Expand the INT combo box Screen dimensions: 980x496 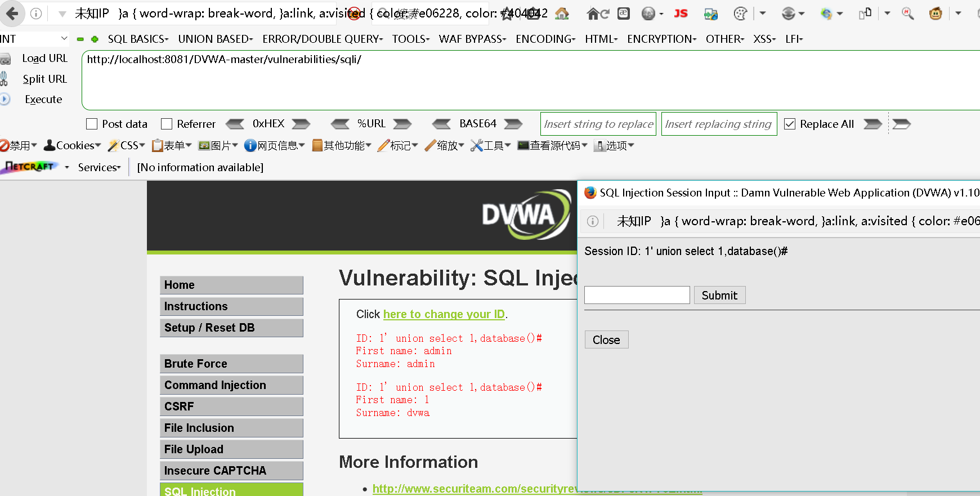coord(64,38)
